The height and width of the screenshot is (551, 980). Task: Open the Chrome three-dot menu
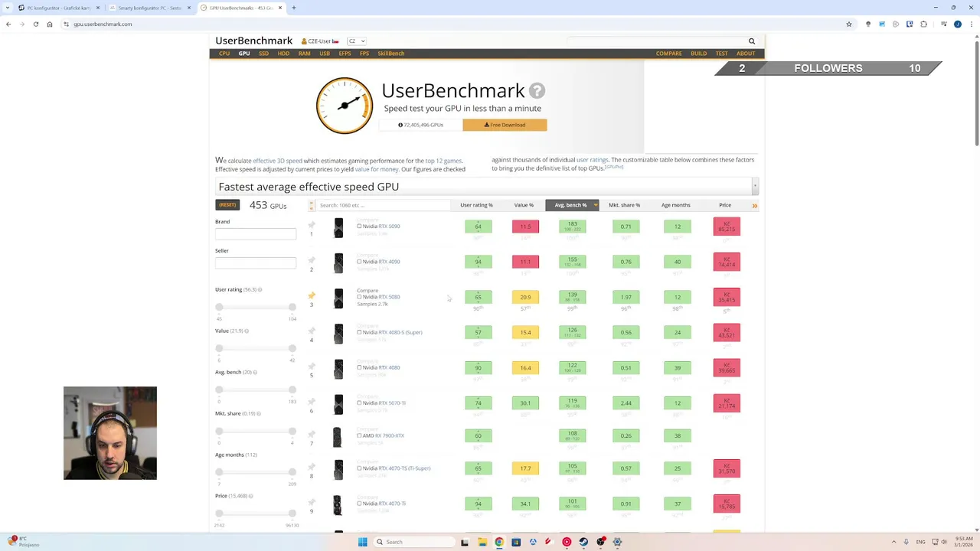(970, 24)
